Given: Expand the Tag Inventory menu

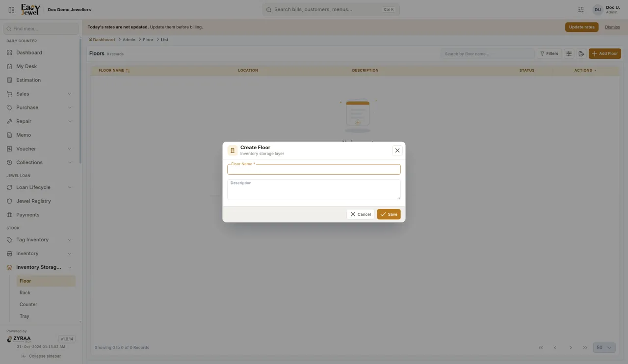Looking at the screenshot, I should click(x=39, y=240).
